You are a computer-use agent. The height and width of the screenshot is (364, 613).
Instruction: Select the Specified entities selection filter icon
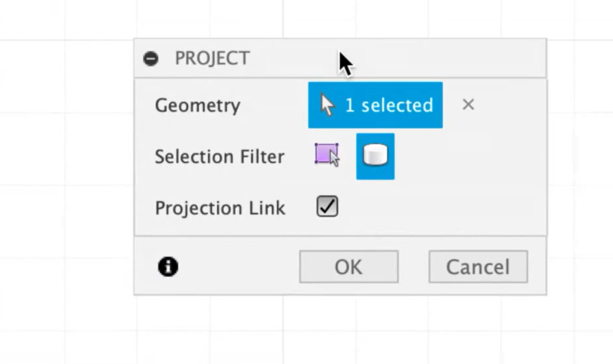click(327, 155)
